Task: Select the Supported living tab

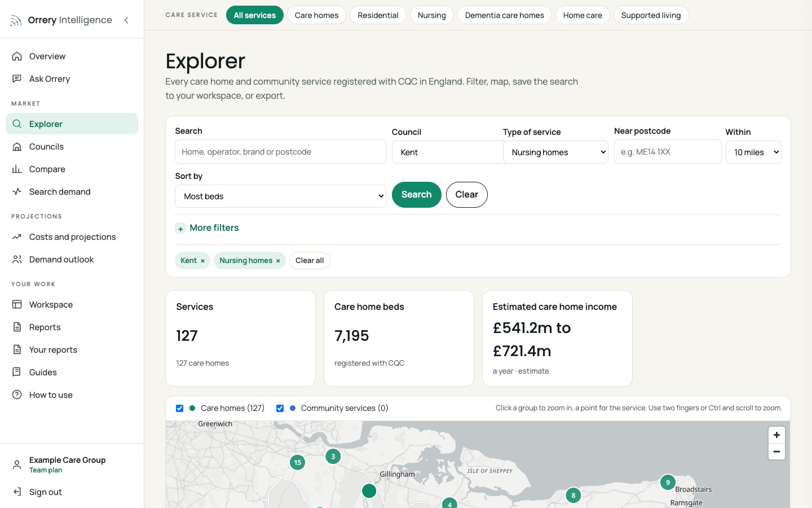Action: click(x=651, y=15)
